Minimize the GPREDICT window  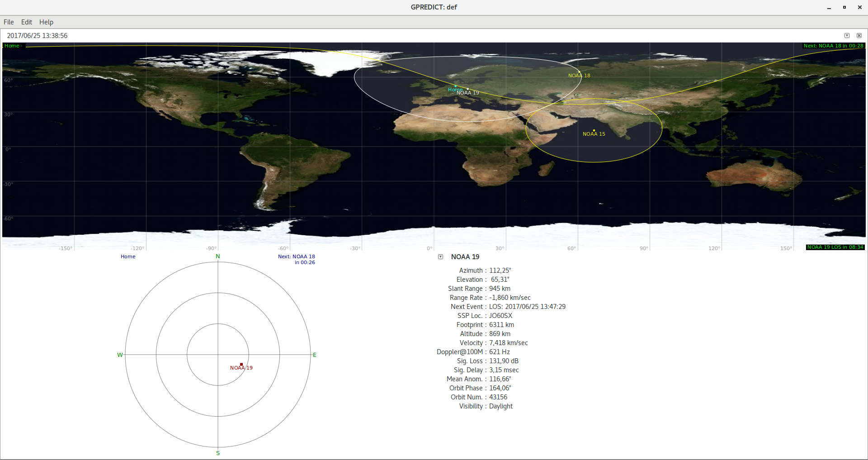tap(829, 7)
